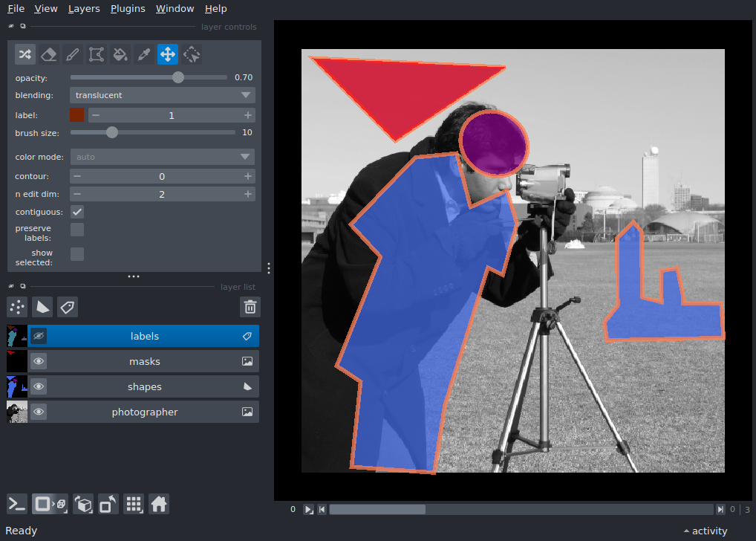Choose the color picker eyedropper tool

[x=143, y=54]
